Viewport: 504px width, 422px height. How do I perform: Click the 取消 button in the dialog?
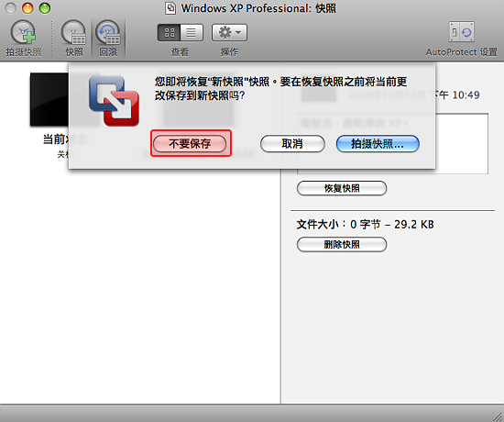click(292, 143)
